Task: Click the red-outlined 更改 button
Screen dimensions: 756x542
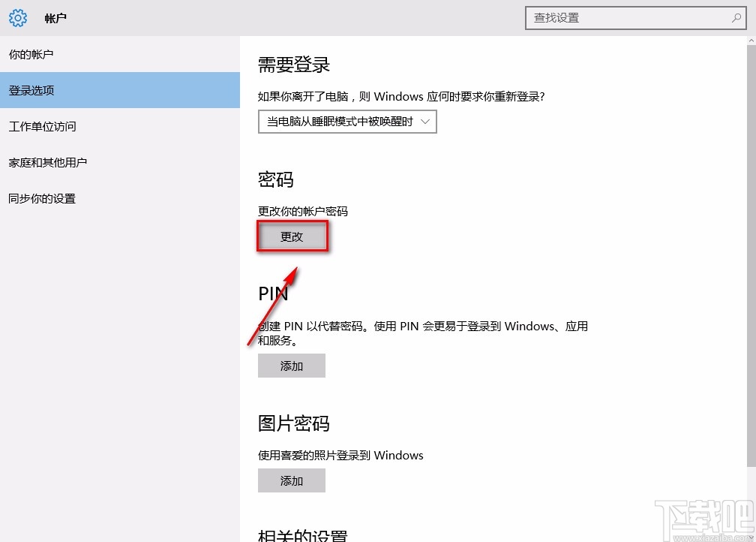Action: (292, 236)
